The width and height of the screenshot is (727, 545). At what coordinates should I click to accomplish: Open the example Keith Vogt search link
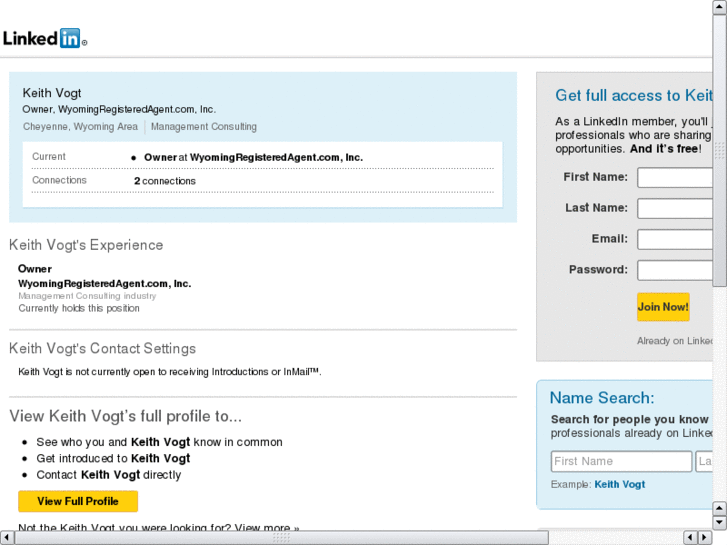pyautogui.click(x=620, y=485)
